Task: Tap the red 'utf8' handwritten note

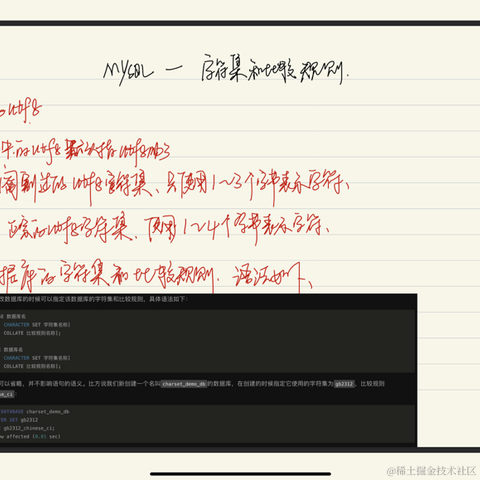Action: (21, 110)
